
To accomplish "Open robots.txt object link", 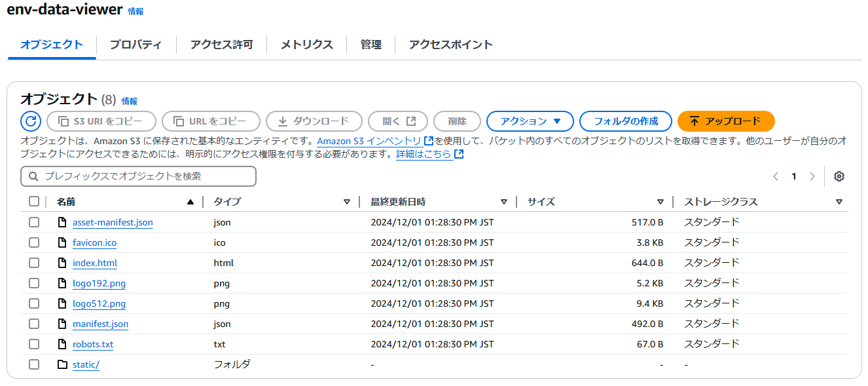I will [x=93, y=344].
